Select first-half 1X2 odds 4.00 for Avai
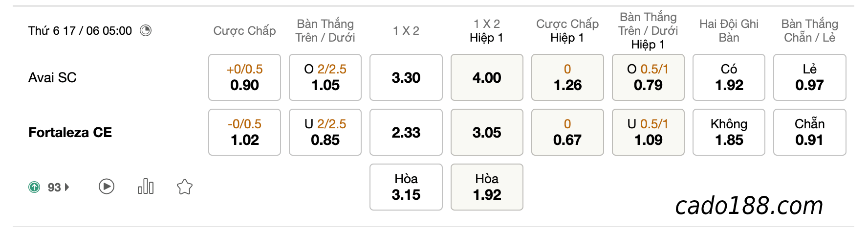 [x=487, y=77]
